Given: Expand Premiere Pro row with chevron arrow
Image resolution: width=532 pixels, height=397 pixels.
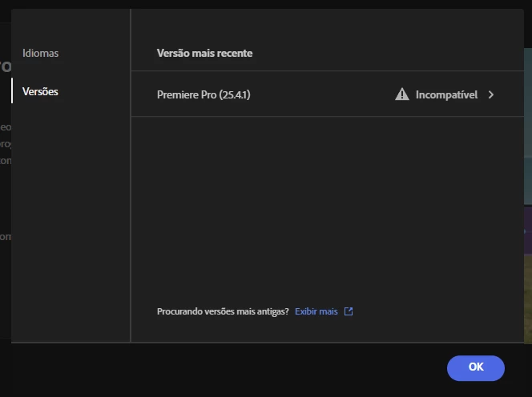Looking at the screenshot, I should tap(491, 94).
